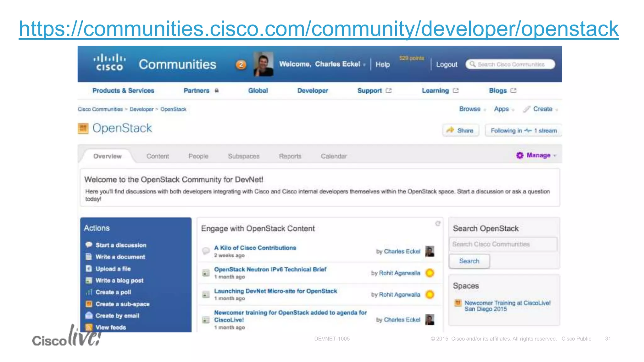Click the external link icon beside Support
Viewport: 644px width, 362px height.
pyautogui.click(x=389, y=90)
